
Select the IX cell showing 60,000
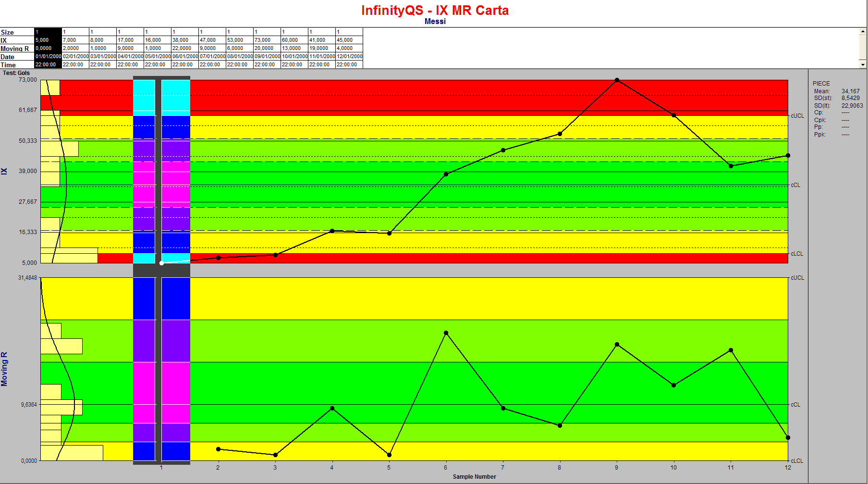point(294,40)
